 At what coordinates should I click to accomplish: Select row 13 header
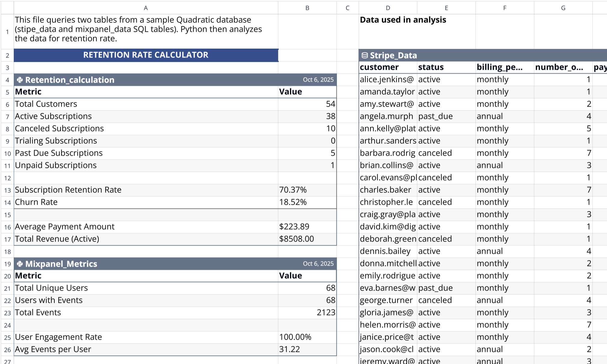coord(7,190)
